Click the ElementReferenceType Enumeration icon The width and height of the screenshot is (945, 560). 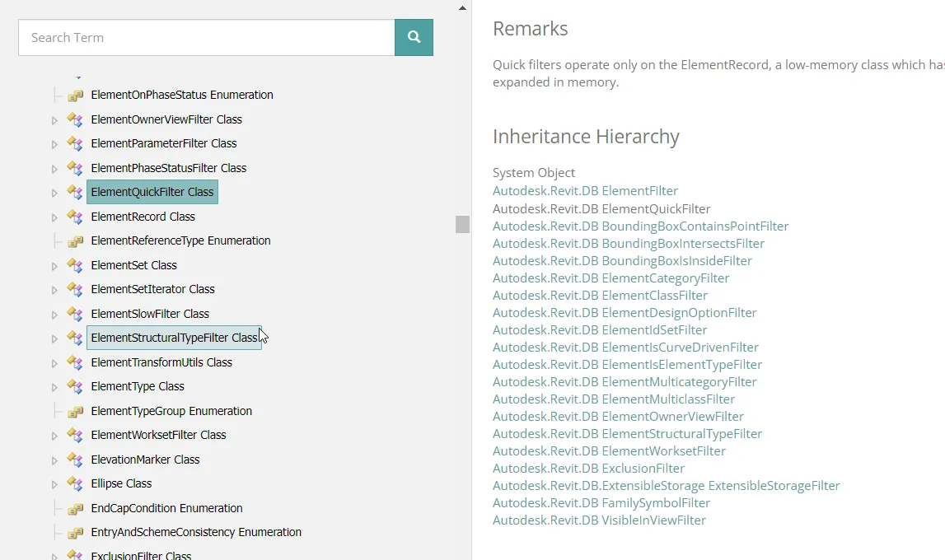click(x=75, y=240)
